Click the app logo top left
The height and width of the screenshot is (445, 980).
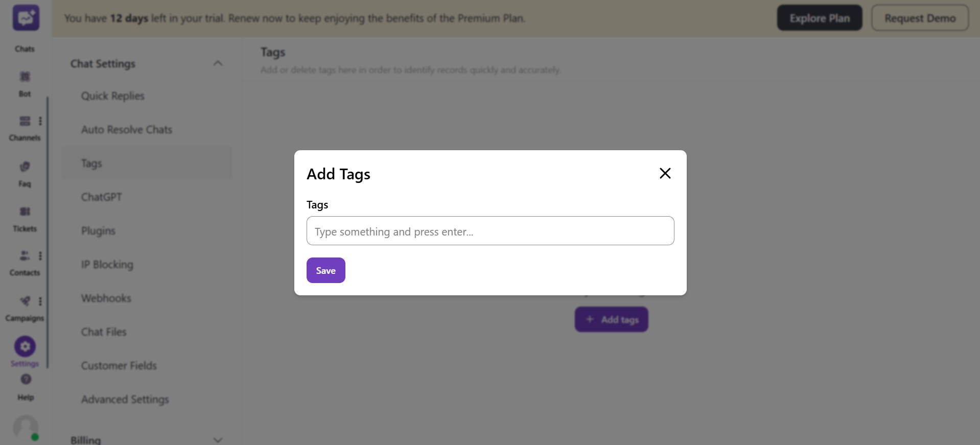point(25,17)
